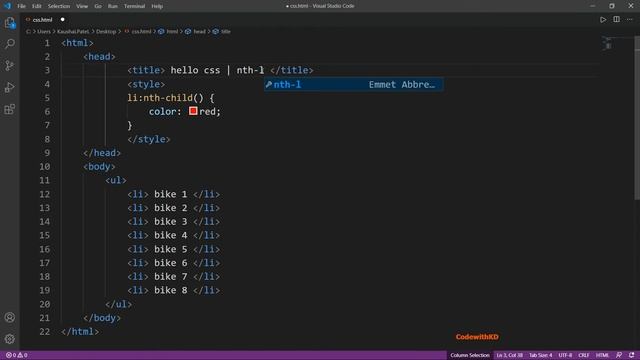Open the Go menu
Viewport: 640px width, 360px height.
[98, 6]
